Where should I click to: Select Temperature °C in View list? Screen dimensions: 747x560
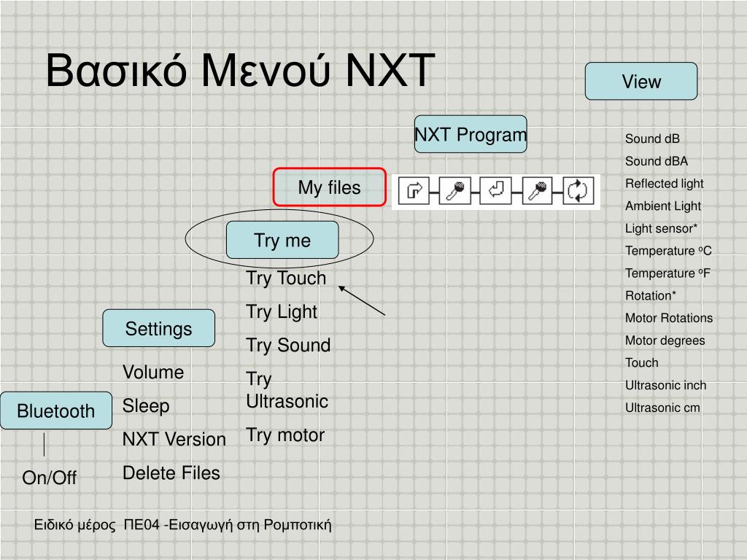(668, 251)
